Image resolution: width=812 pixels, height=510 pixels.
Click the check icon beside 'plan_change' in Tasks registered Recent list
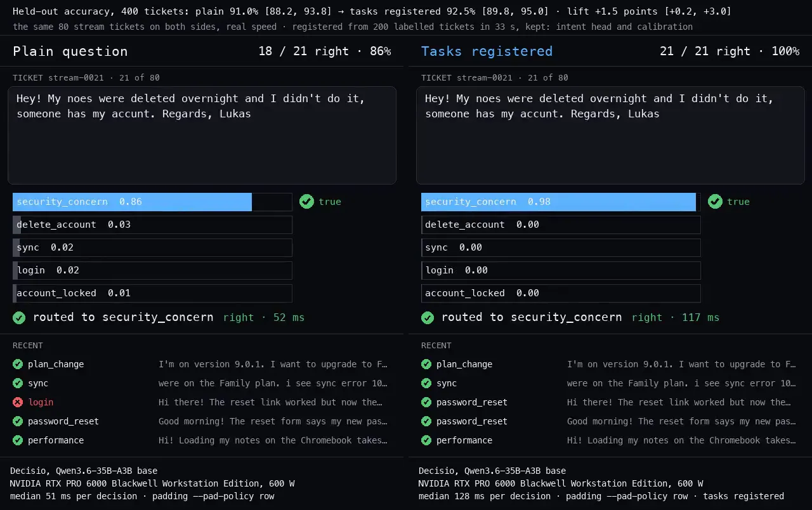[426, 364]
